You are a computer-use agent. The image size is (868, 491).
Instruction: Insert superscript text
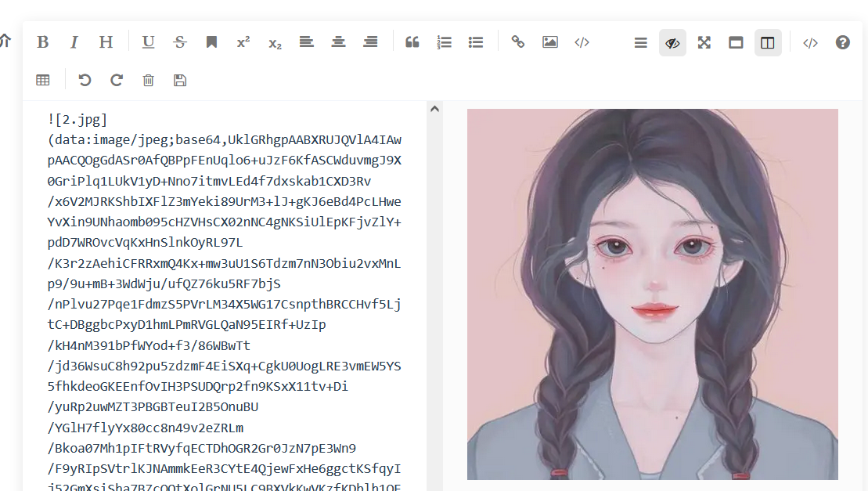click(x=243, y=42)
